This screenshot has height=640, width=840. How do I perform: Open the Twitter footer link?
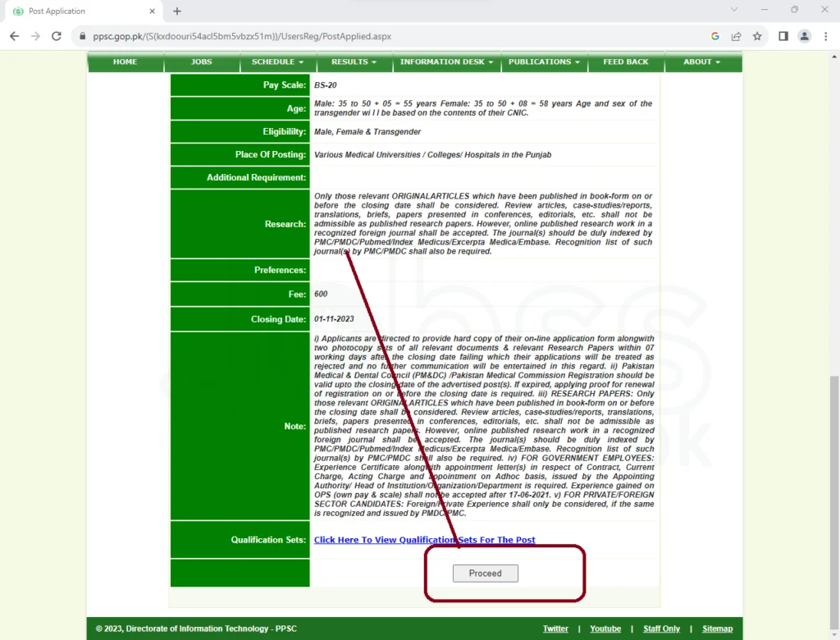(x=555, y=629)
